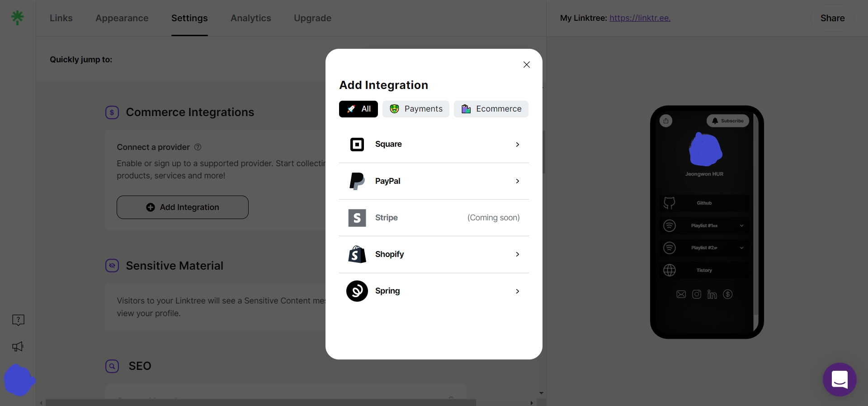Click the LinkedIn icon in preview
Image resolution: width=868 pixels, height=406 pixels.
pyautogui.click(x=712, y=294)
